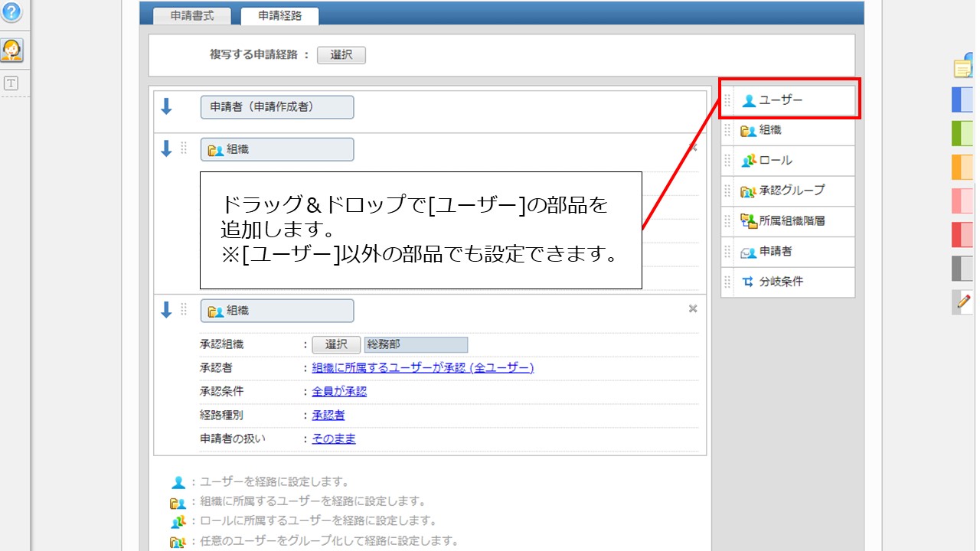Open the 組織に所属するユーザーが承認 link
This screenshot has height=551, width=980.
pos(423,368)
